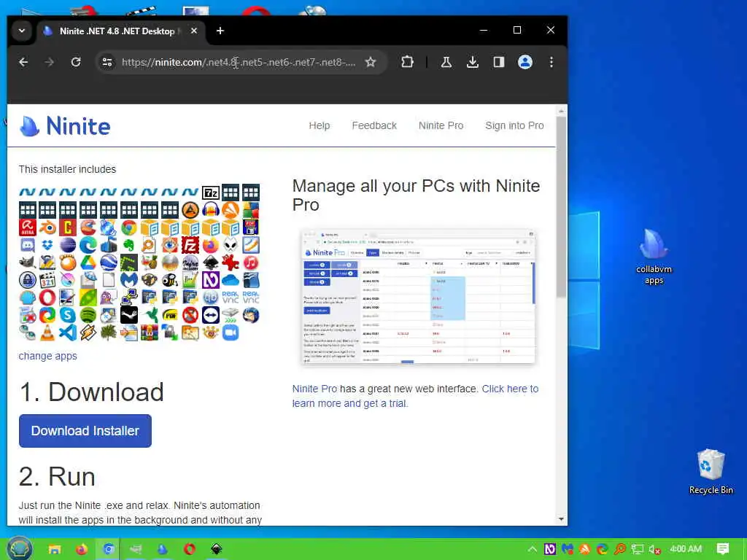Click the FileZilla icon in app grid

point(190,245)
